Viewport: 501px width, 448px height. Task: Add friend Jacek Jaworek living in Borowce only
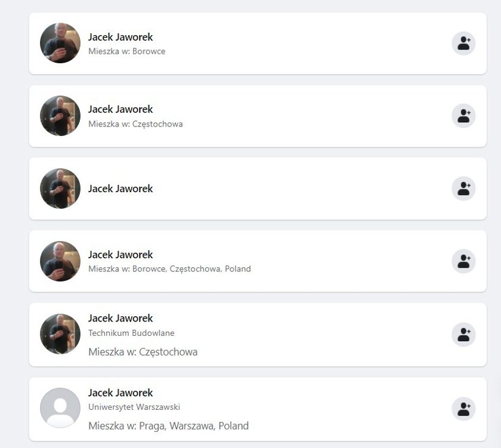463,43
